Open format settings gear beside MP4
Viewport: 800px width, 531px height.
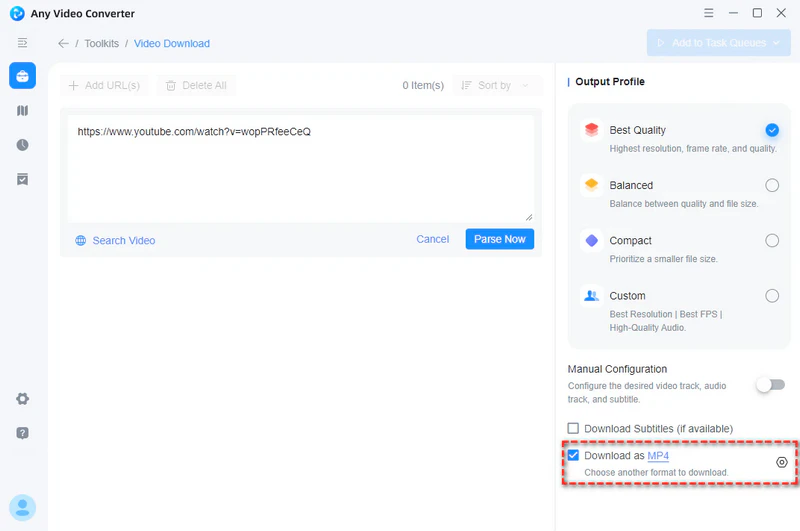tap(782, 462)
